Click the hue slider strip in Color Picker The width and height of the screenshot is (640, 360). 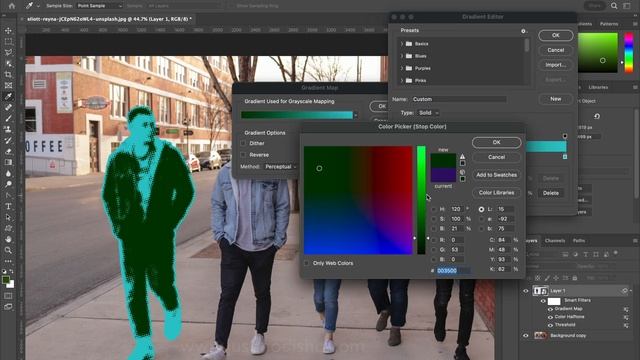pyautogui.click(x=421, y=200)
